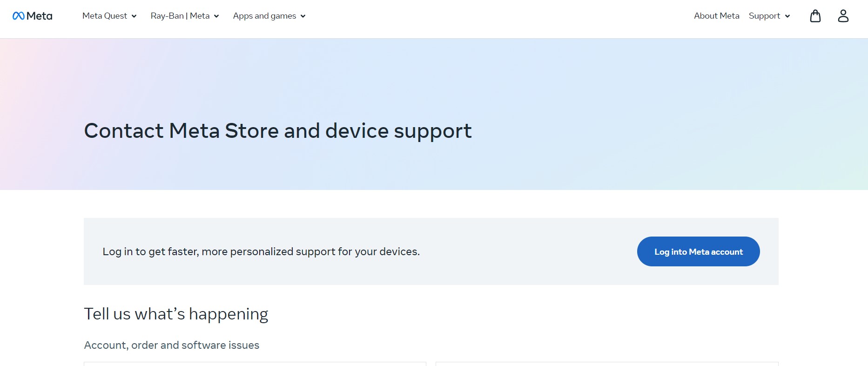Click the Apps and games chevron arrow
The image size is (868, 366).
point(303,16)
